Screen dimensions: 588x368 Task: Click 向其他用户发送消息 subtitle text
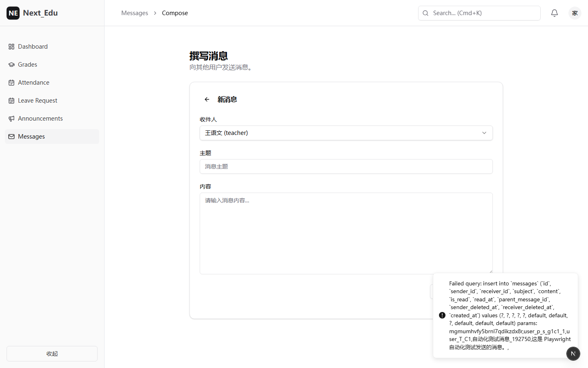pyautogui.click(x=222, y=67)
